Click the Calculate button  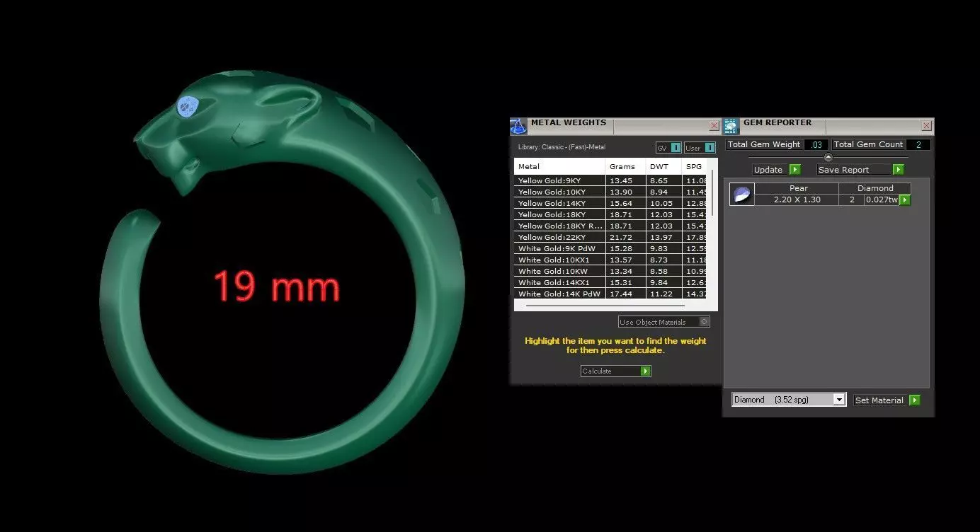click(615, 371)
